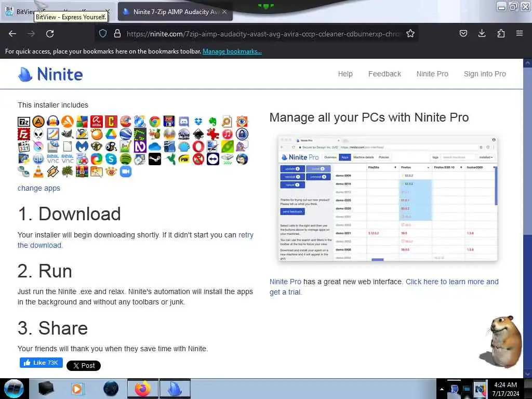Open the Ninite Pro interface screenshot thumbnail
Viewport: 532px width, 399px height.
tap(388, 198)
